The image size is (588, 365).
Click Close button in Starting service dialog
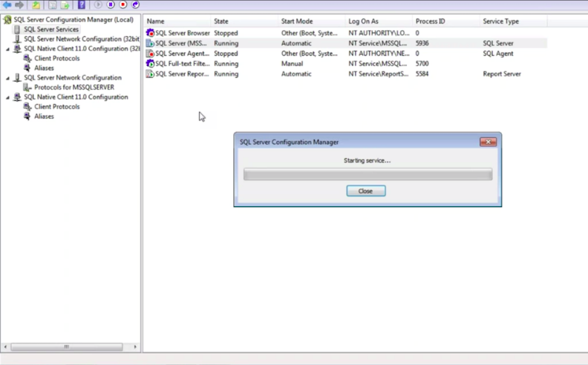coord(366,191)
